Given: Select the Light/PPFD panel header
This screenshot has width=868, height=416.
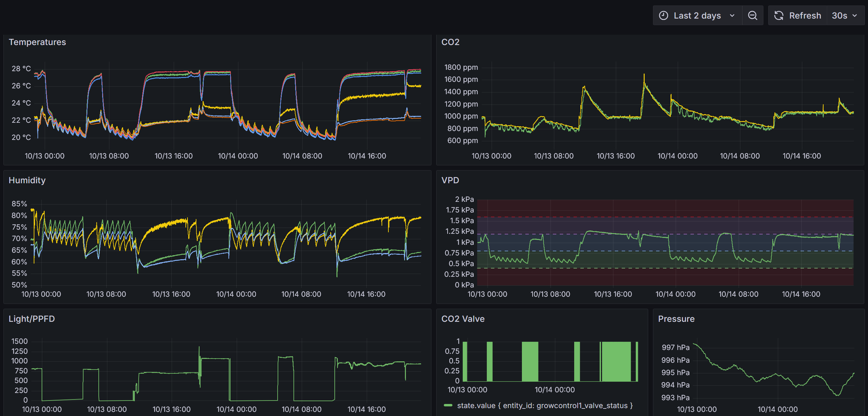Looking at the screenshot, I should tap(32, 319).
